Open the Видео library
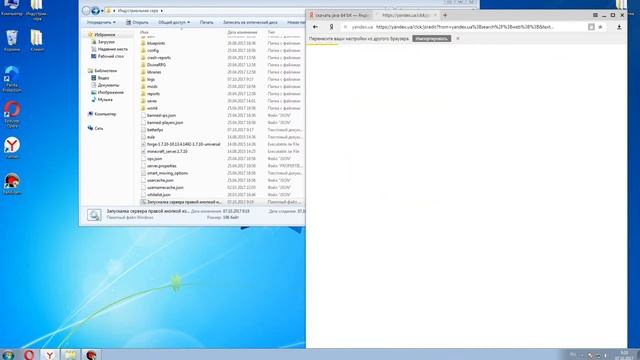Screen dimensions: 640x360 (x=103, y=78)
